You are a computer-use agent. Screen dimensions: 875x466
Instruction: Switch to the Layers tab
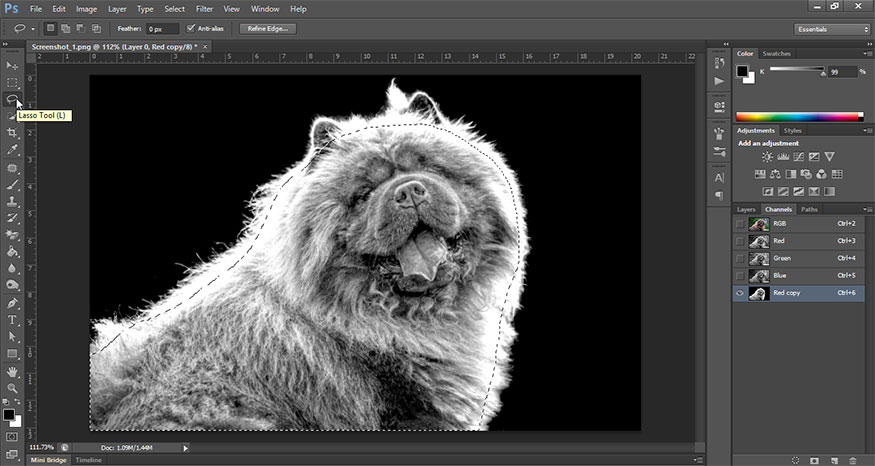(x=746, y=209)
